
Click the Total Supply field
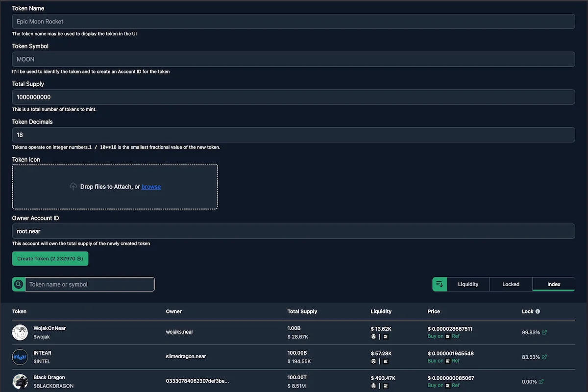[294, 97]
